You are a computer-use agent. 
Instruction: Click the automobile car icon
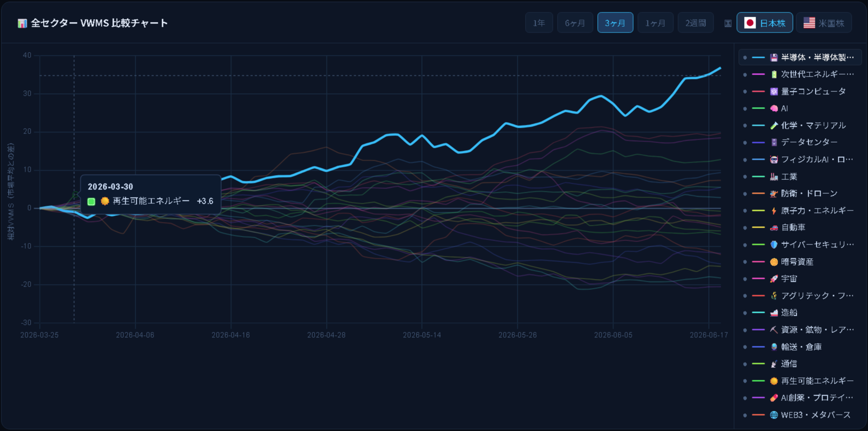point(774,228)
